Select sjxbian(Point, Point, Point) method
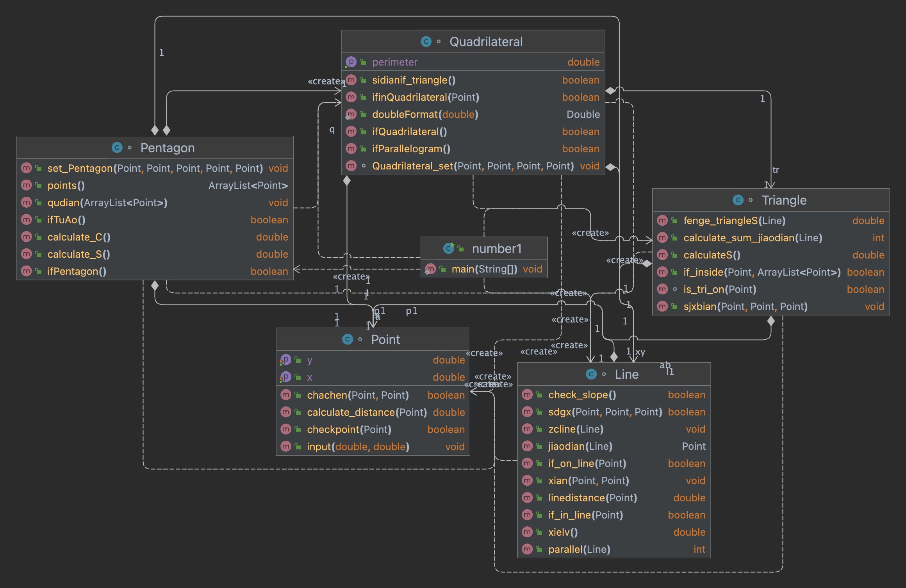906x588 pixels. click(x=745, y=306)
